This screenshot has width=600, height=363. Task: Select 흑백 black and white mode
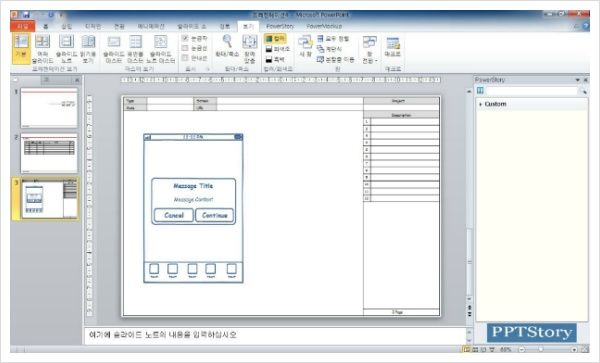tap(275, 59)
